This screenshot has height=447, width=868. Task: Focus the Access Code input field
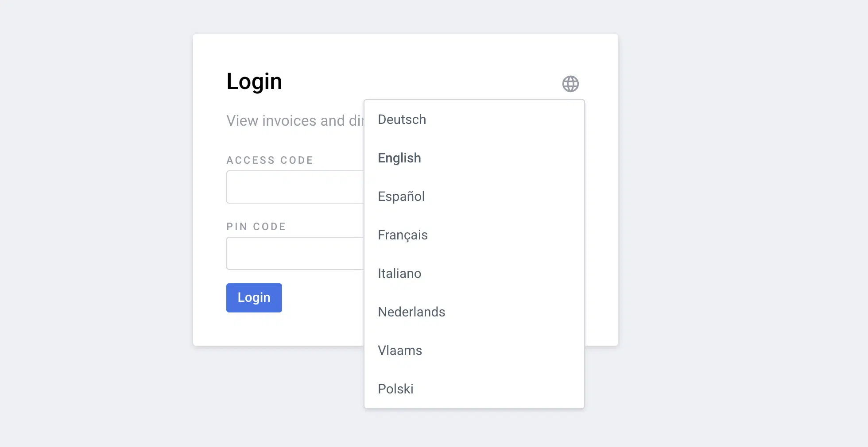(295, 187)
